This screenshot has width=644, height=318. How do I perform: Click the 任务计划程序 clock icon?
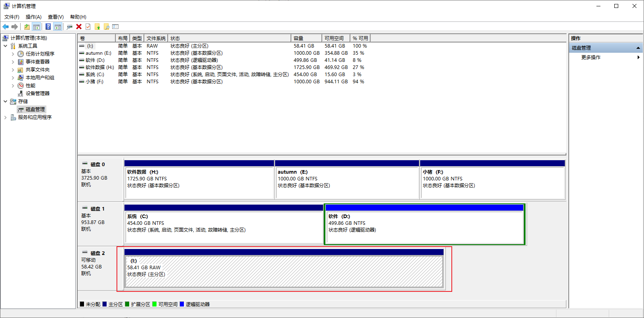pos(21,54)
